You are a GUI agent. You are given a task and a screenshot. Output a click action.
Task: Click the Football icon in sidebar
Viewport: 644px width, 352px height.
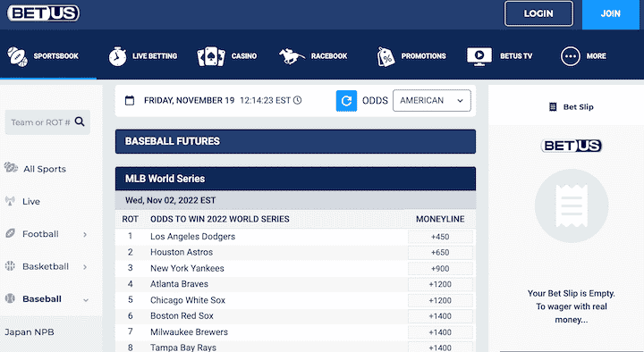tap(10, 233)
